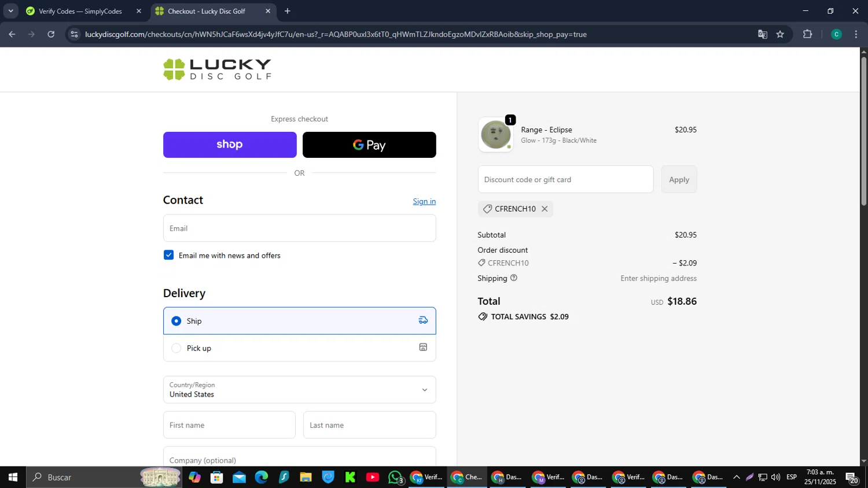Open the Mail app from the taskbar
Image resolution: width=868 pixels, height=488 pixels.
point(239,477)
